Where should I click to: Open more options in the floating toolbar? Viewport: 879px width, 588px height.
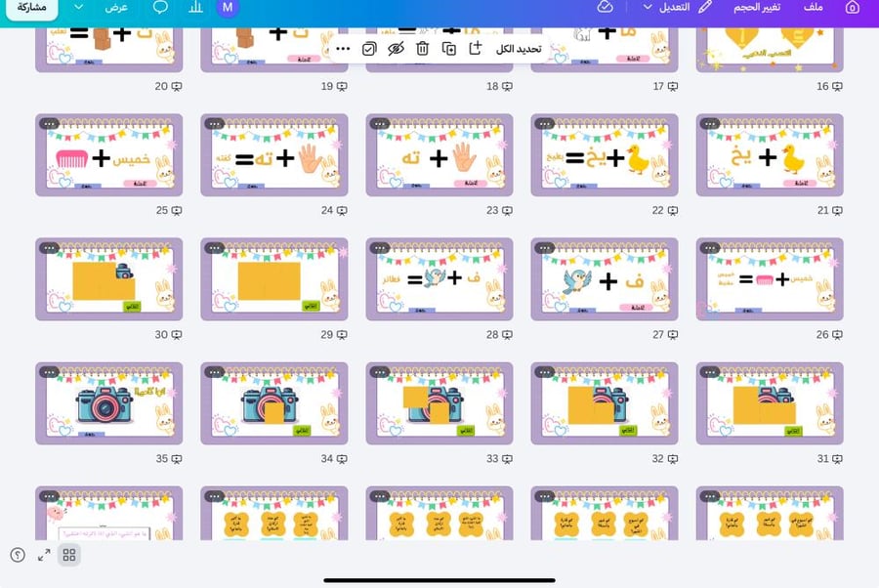(x=343, y=49)
